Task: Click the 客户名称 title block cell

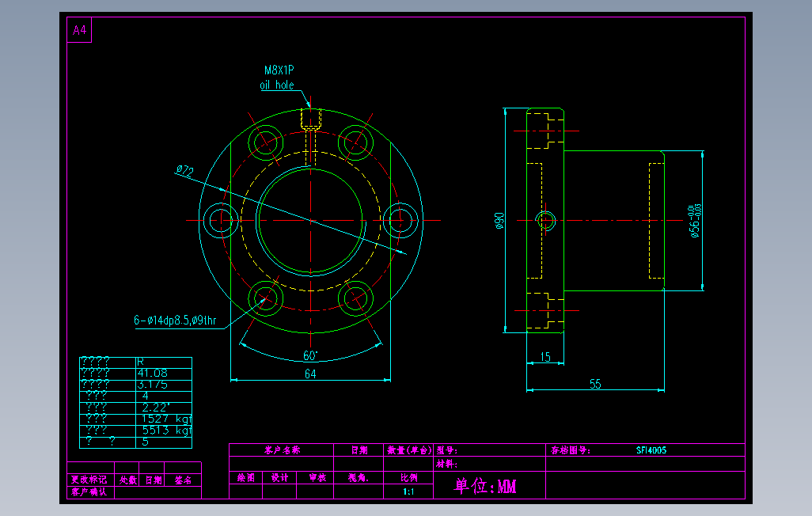Action: (x=282, y=450)
